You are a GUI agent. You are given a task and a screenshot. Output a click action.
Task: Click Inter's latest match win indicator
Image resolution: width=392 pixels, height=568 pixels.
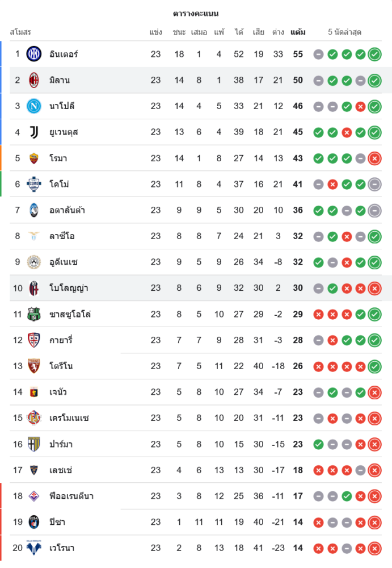point(374,55)
